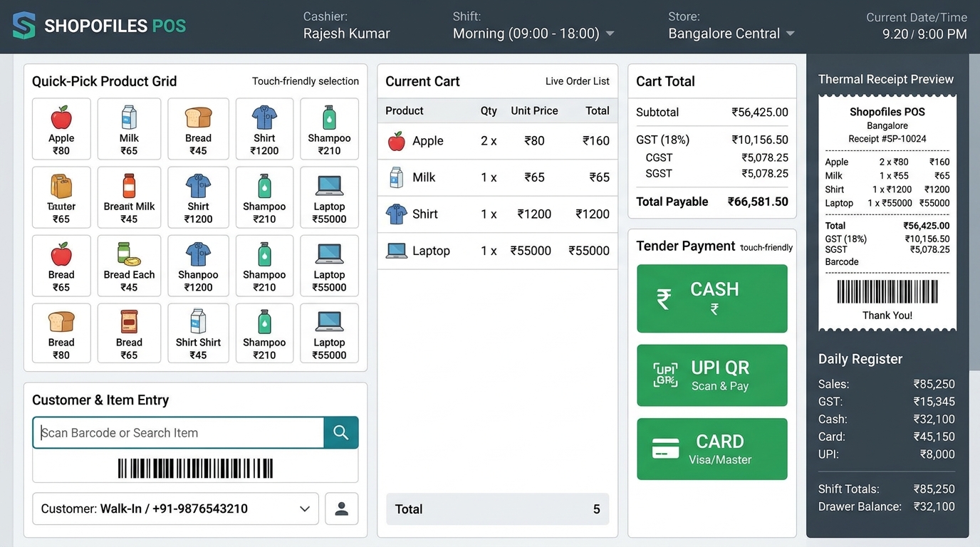Click the Total Payable amount ₹66,581.50
Viewport: 980px width, 547px height.
pos(758,202)
